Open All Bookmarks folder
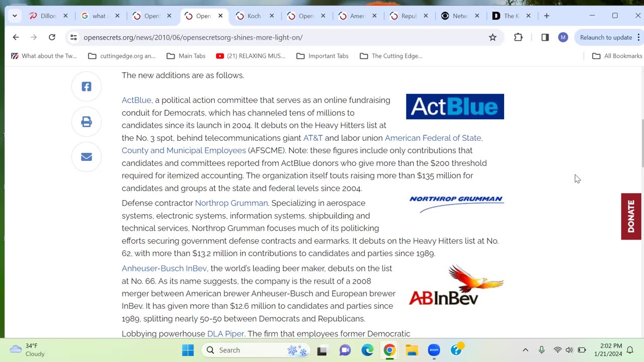 (617, 56)
